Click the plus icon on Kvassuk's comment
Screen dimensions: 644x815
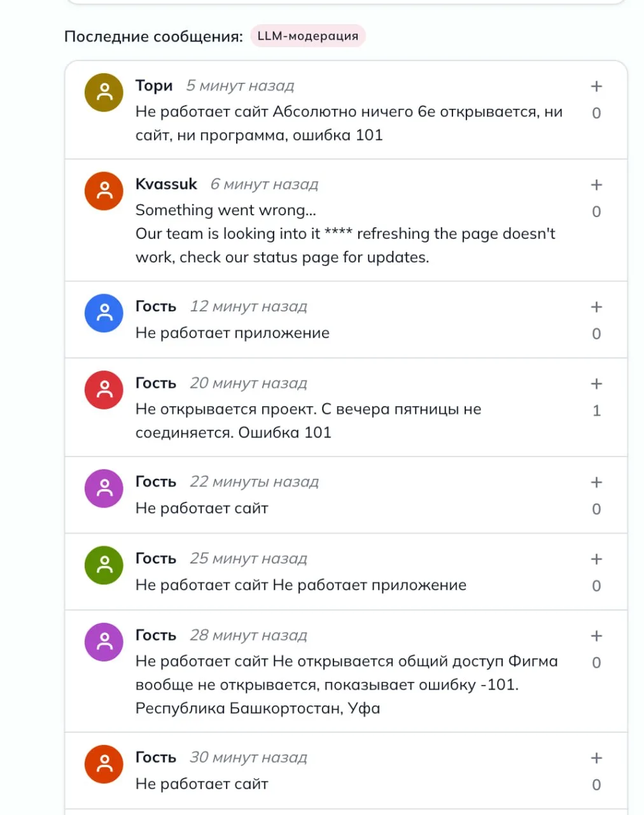596,185
